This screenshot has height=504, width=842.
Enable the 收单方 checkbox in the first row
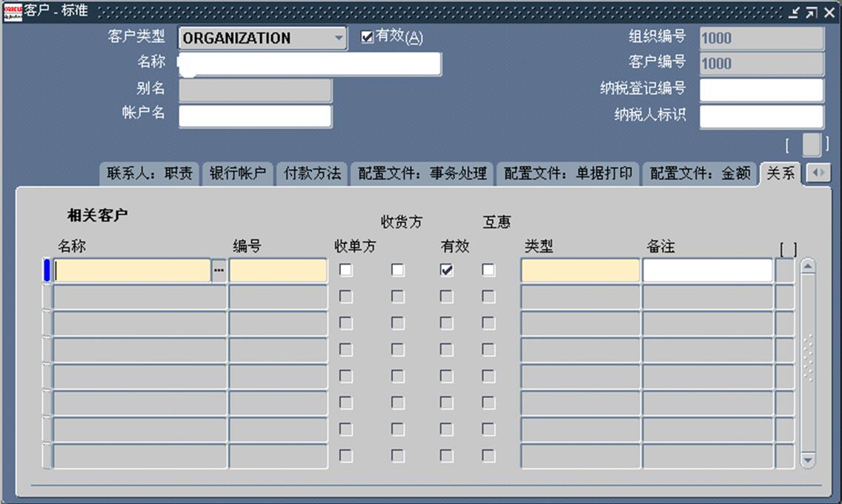[345, 271]
